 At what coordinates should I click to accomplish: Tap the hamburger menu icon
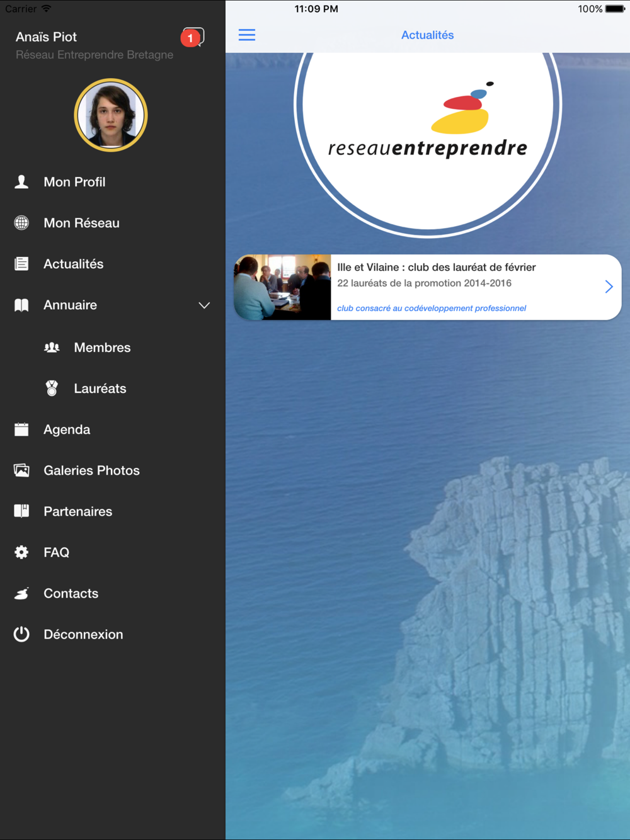pyautogui.click(x=247, y=35)
